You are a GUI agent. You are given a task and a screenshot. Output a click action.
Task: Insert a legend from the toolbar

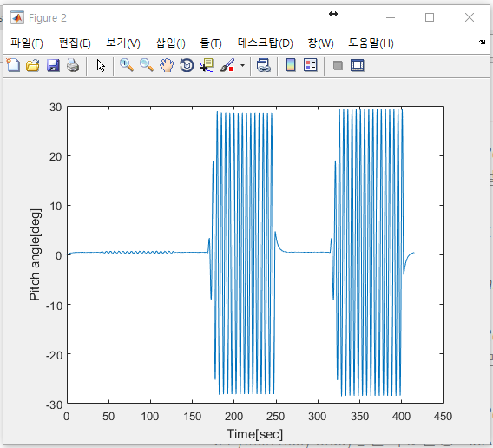pos(311,65)
